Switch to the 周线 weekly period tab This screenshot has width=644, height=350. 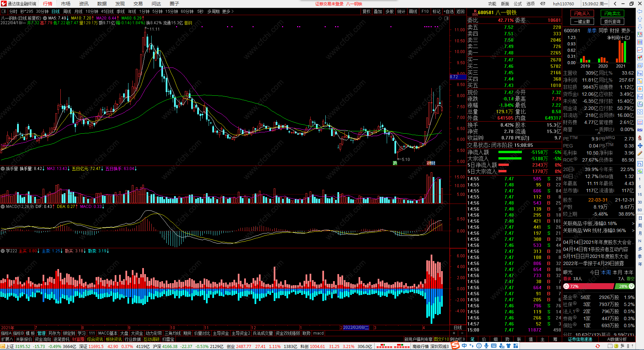click(67, 11)
